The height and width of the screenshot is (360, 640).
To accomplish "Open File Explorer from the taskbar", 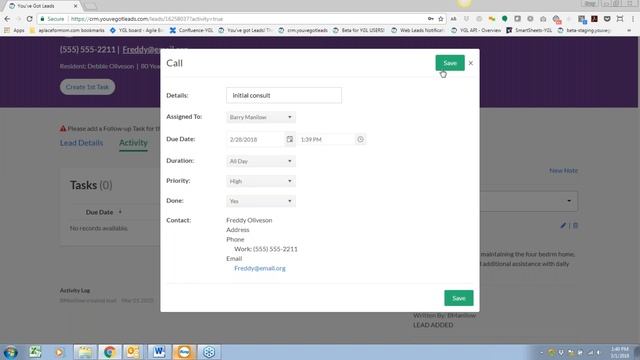I will coord(85,352).
